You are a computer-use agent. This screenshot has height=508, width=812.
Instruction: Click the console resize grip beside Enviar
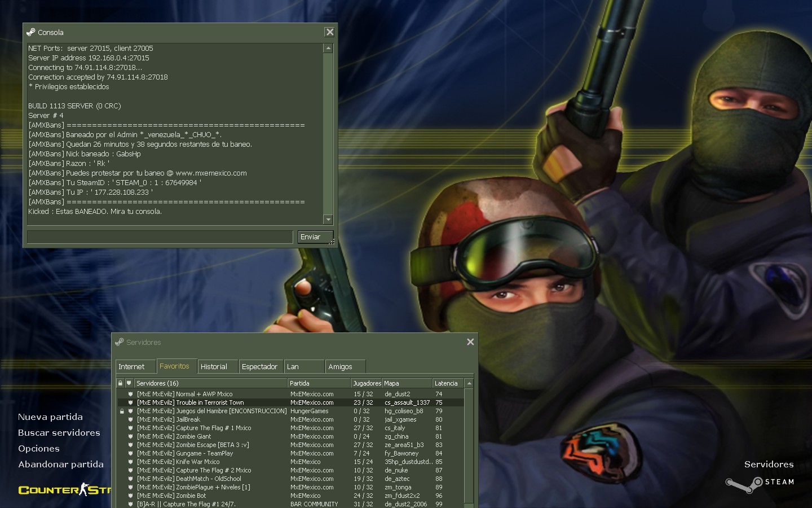[x=332, y=241]
